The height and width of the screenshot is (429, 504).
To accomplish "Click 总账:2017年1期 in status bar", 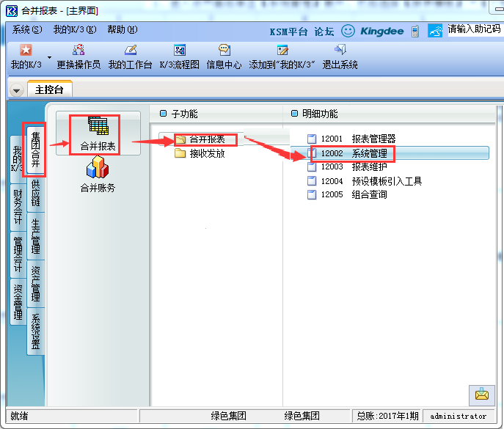I will pyautogui.click(x=387, y=416).
